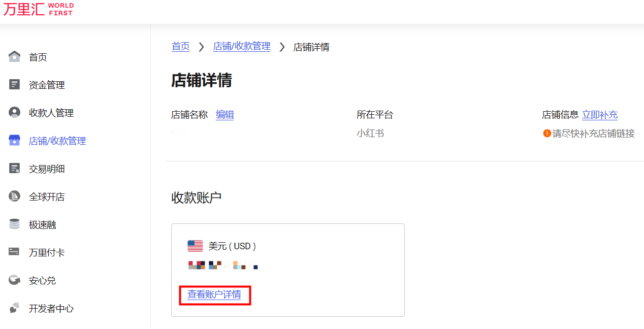Select the 收款人管理 person icon
The height and width of the screenshot is (329, 644).
click(x=15, y=112)
